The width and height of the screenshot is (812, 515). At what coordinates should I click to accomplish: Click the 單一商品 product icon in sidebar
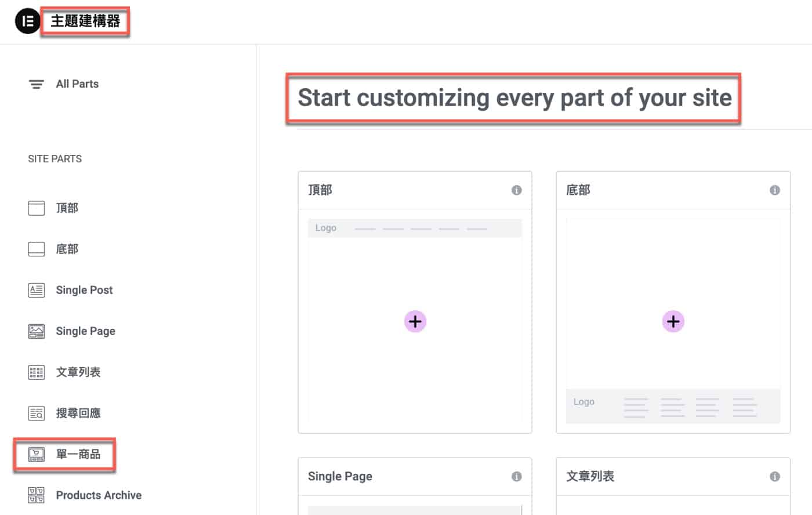pyautogui.click(x=37, y=454)
